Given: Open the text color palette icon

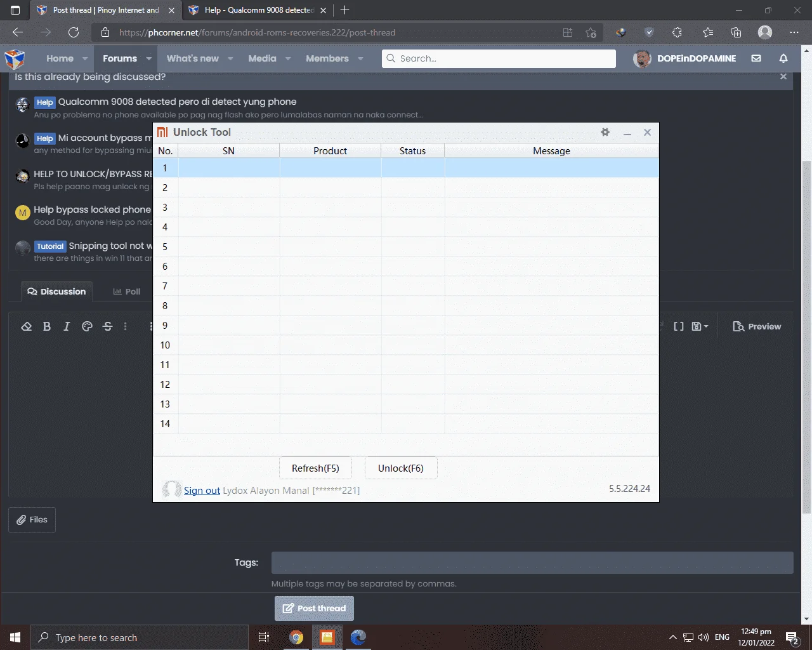Looking at the screenshot, I should coord(87,326).
